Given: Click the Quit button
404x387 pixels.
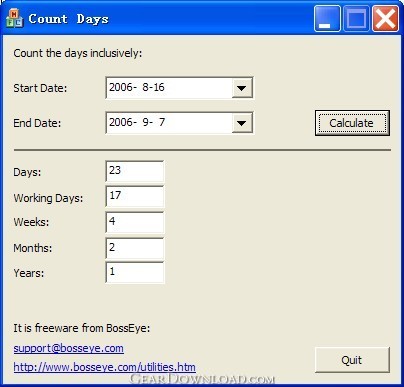Looking at the screenshot, I should pos(352,360).
